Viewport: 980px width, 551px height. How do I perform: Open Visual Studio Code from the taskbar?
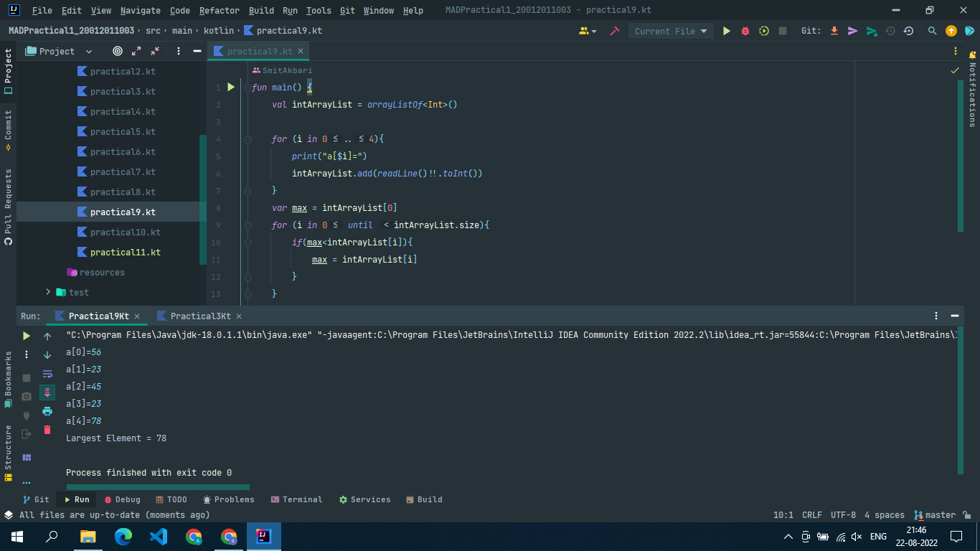pyautogui.click(x=159, y=536)
